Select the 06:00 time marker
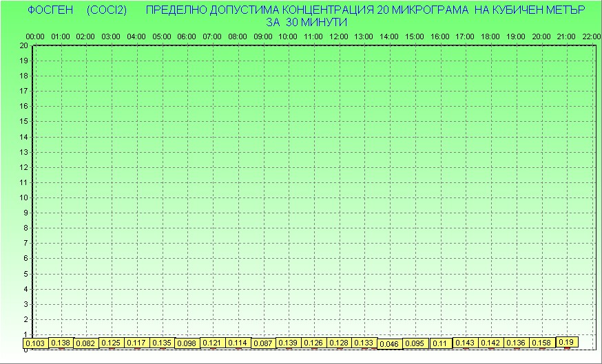The height and width of the screenshot is (364, 602). coord(187,36)
